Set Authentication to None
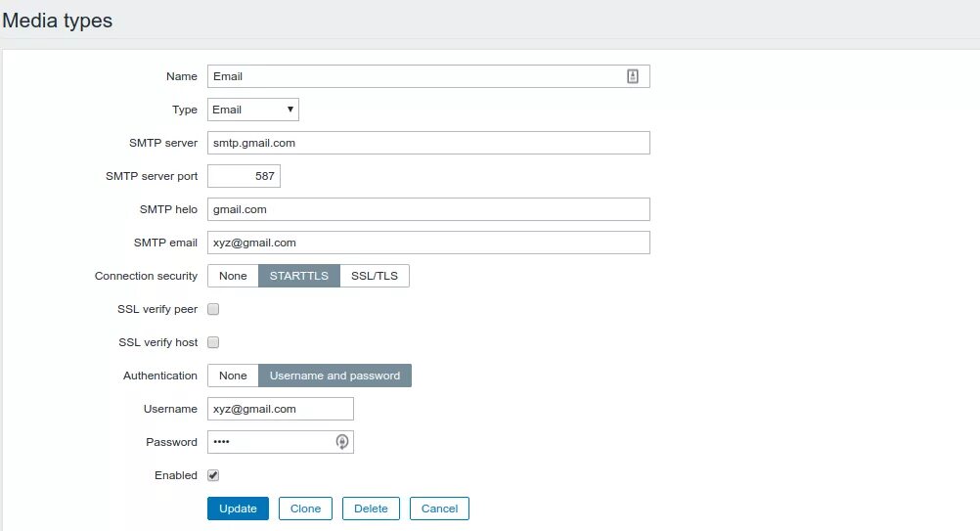The image size is (980, 531). click(233, 376)
